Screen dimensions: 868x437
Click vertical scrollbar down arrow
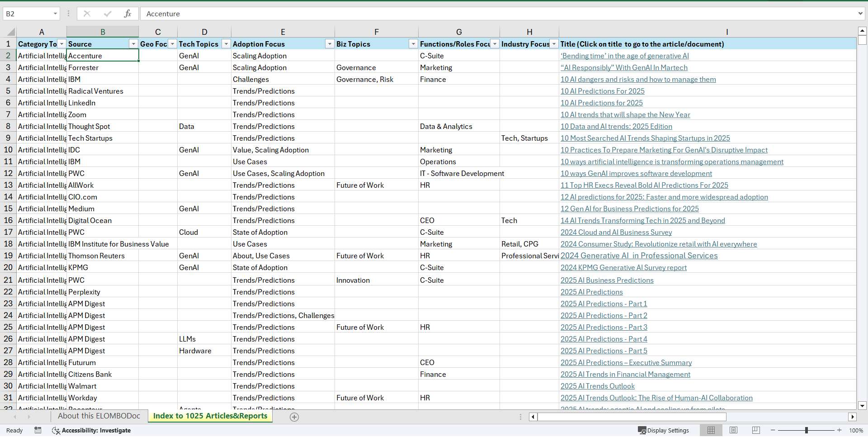tap(862, 406)
